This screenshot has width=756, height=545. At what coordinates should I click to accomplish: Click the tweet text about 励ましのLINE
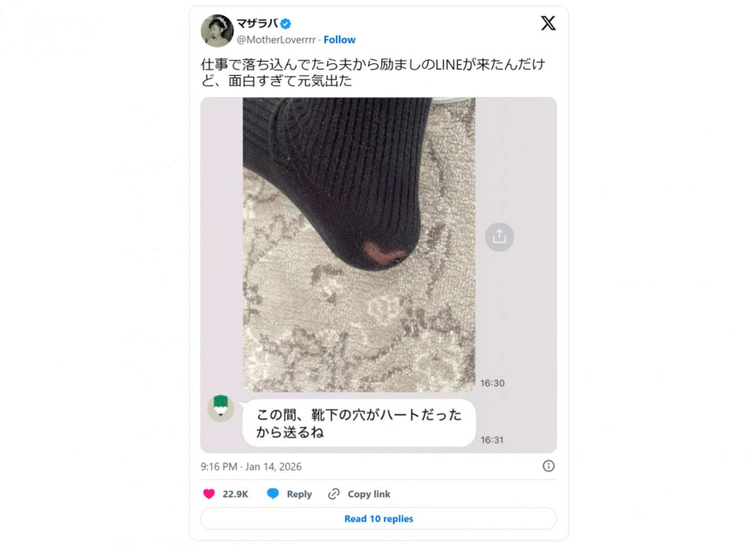pos(373,72)
